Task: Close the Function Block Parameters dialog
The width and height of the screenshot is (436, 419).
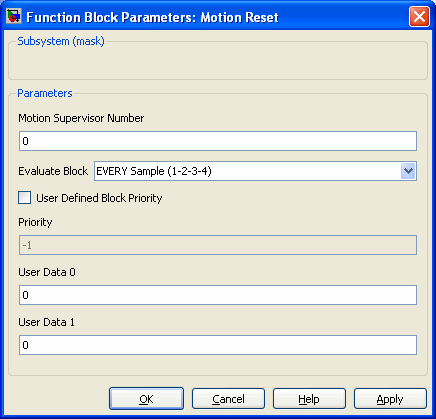Action: click(x=419, y=16)
